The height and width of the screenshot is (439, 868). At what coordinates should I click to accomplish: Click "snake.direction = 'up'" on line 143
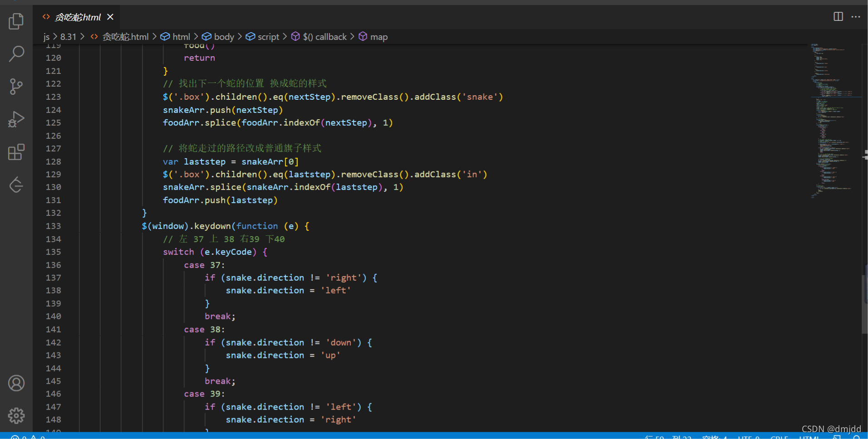point(283,355)
